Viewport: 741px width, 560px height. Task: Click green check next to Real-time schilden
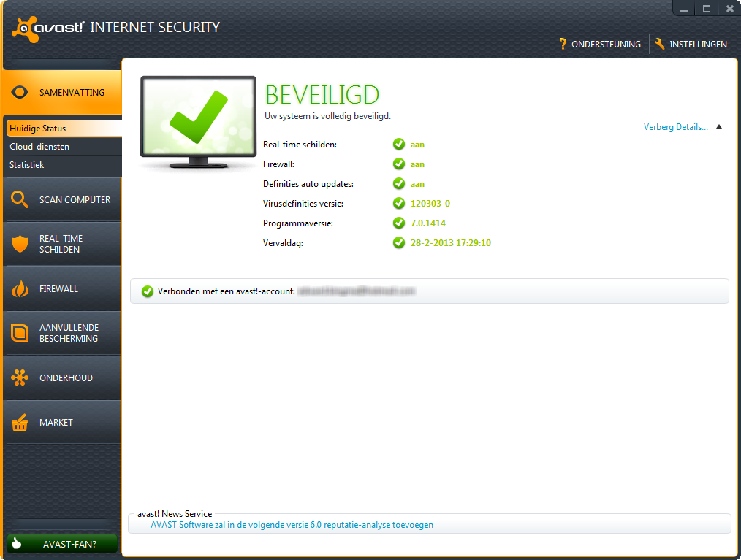399,144
